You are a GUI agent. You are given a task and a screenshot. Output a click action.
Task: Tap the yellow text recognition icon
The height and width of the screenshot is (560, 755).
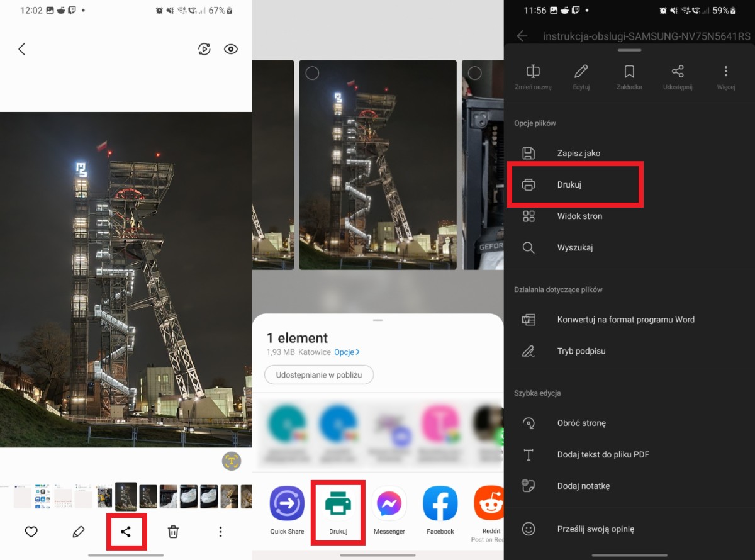tap(232, 461)
